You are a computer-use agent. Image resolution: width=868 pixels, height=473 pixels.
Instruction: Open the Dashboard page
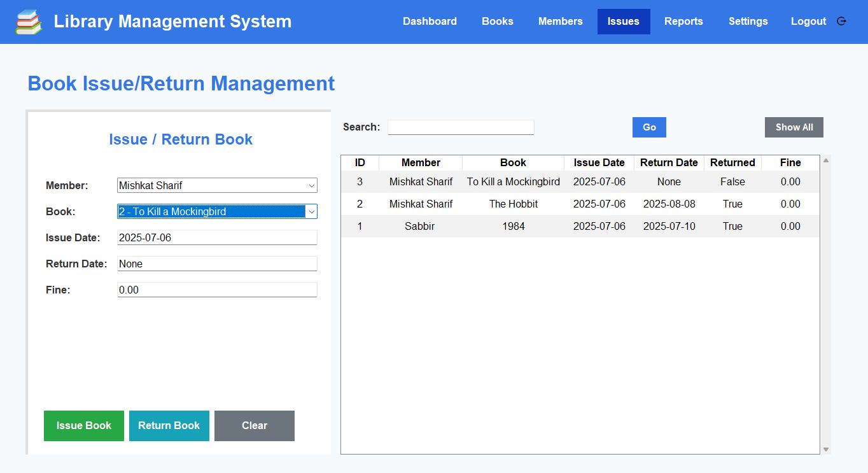(x=430, y=22)
